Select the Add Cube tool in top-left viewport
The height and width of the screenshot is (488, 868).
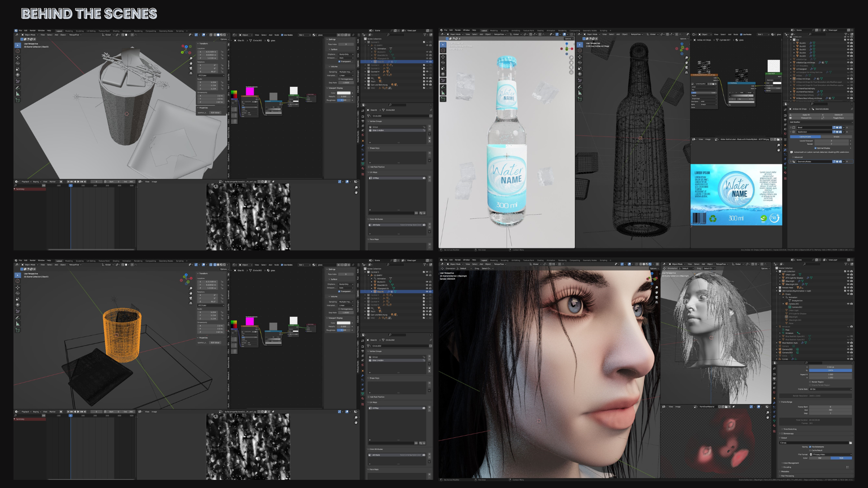point(18,100)
